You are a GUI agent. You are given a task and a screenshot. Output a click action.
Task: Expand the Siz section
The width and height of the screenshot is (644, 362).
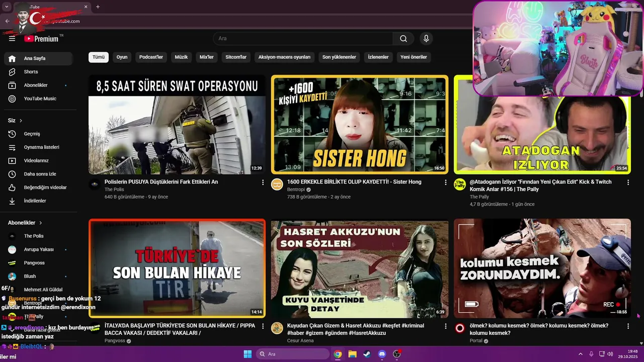coord(15,121)
